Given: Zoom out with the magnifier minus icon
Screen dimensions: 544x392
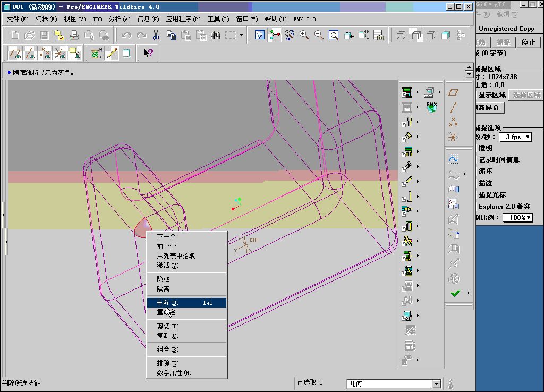Looking at the screenshot, I should pos(319,35).
